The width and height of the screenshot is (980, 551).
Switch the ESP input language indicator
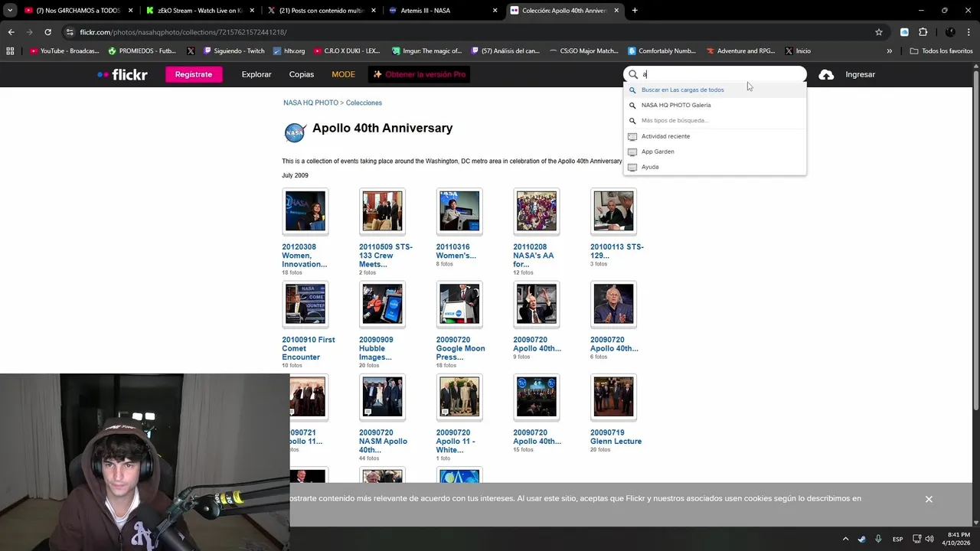[897, 539]
